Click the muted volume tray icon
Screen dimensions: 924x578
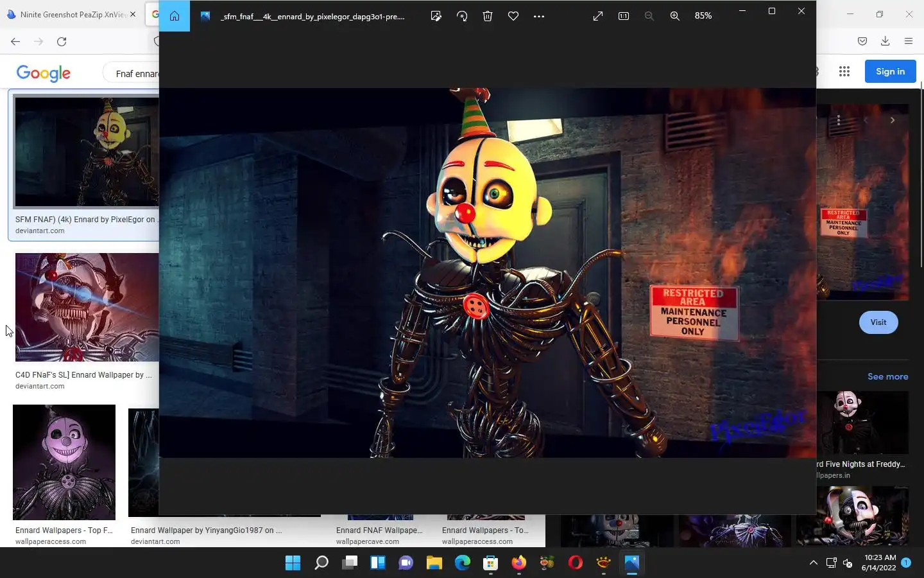pos(848,563)
